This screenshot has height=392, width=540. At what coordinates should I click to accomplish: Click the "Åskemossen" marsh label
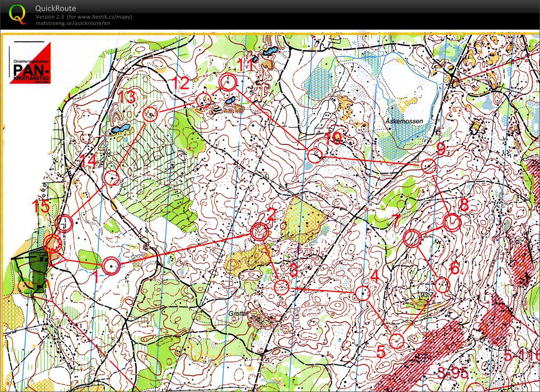[404, 121]
